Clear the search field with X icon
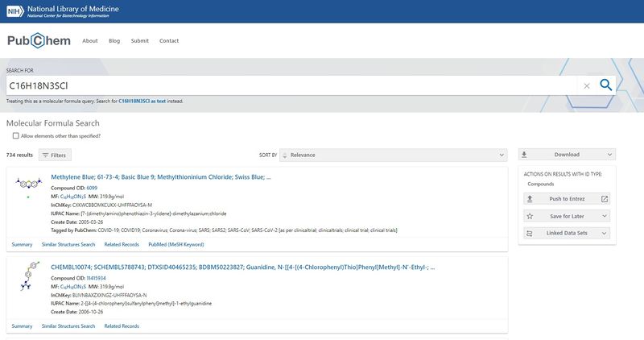Viewport: 644px width, 340px height. click(587, 85)
